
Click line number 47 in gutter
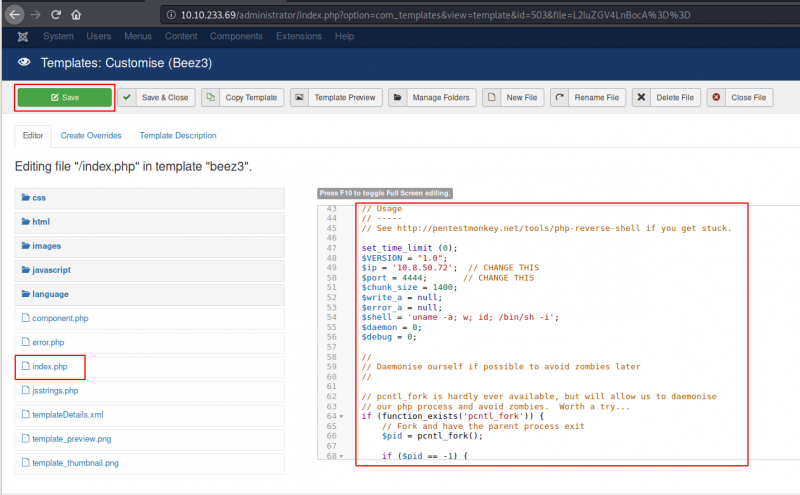(x=332, y=248)
